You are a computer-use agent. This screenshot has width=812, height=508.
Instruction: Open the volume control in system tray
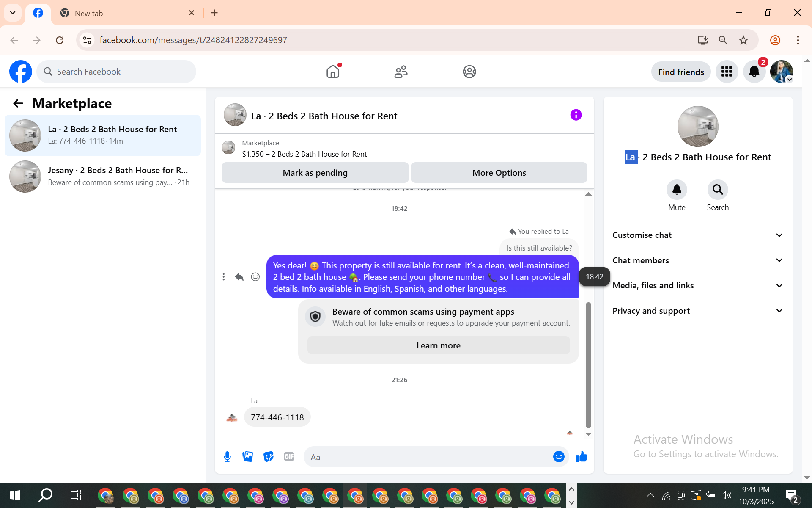pos(727,495)
